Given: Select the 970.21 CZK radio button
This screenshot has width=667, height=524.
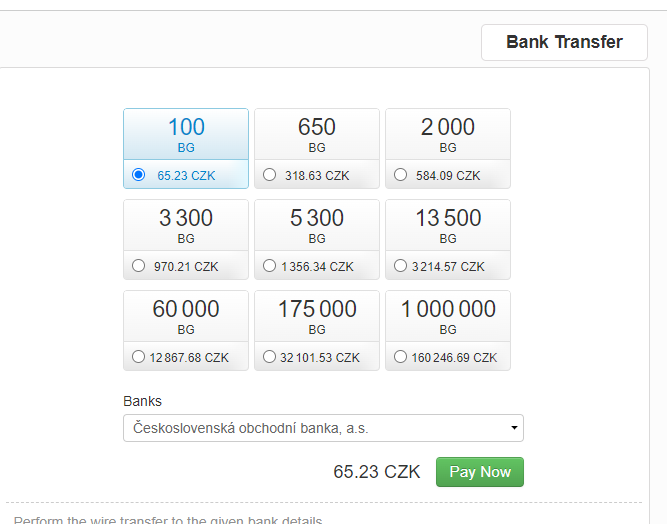Looking at the screenshot, I should (138, 266).
